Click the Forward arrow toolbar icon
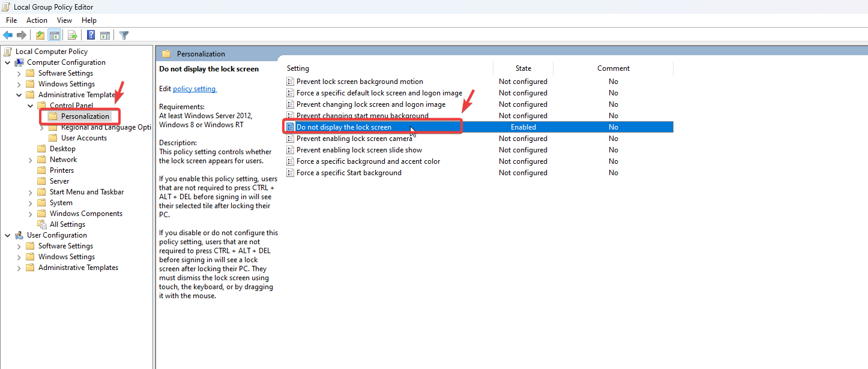868x369 pixels. pos(22,35)
